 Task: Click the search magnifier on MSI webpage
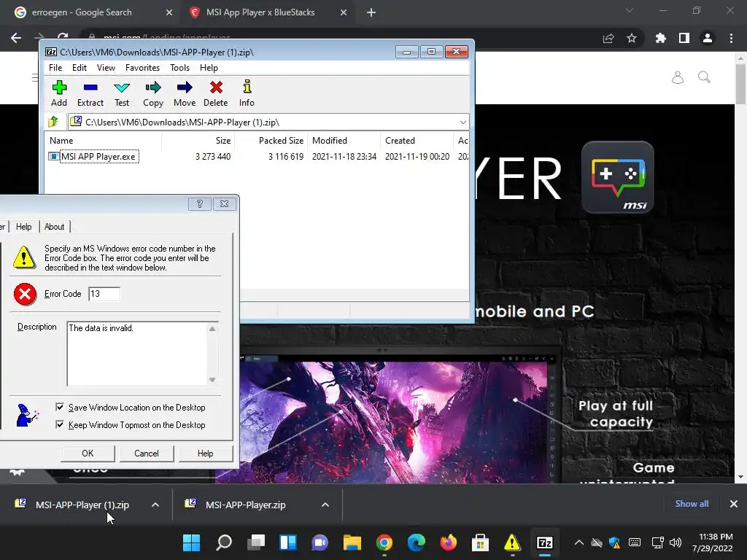pos(704,77)
